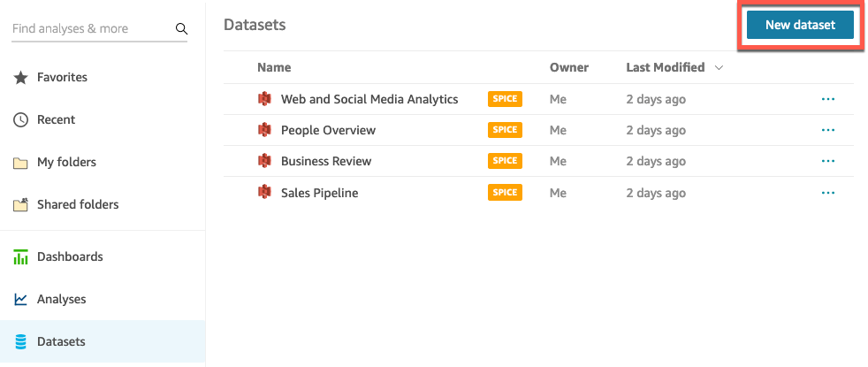Toggle Last Modified sort arrow
This screenshot has width=868, height=367.
pyautogui.click(x=719, y=68)
